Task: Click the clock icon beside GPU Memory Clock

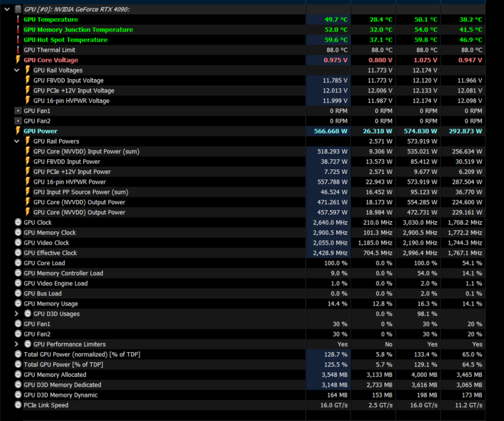Action: pos(18,233)
